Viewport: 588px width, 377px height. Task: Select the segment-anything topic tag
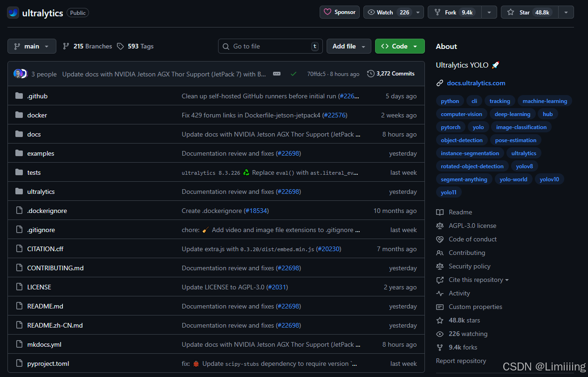tap(464, 179)
